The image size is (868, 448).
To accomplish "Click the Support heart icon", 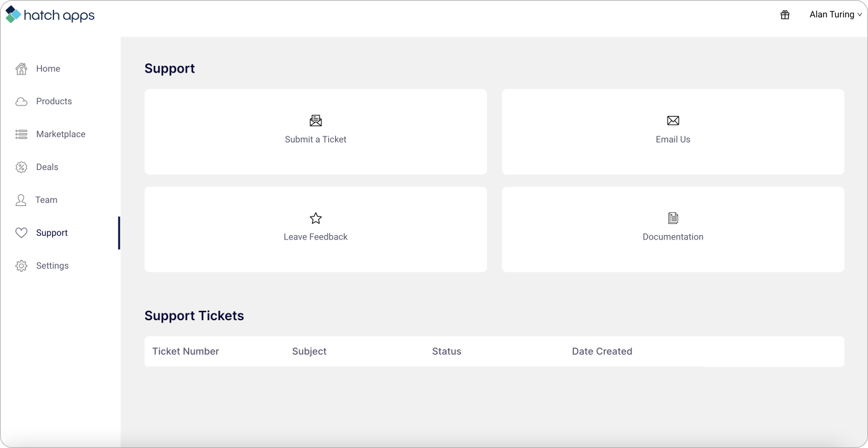I will [21, 233].
